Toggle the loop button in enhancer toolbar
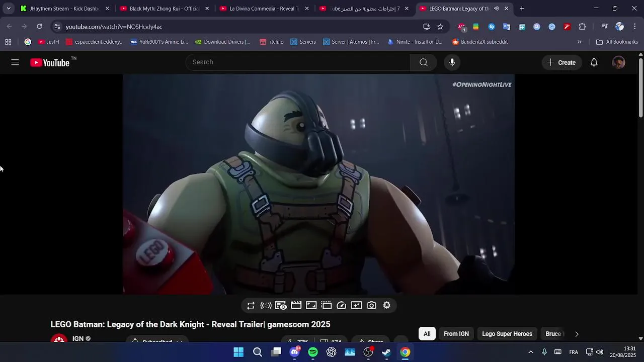The height and width of the screenshot is (362, 644). 251,306
